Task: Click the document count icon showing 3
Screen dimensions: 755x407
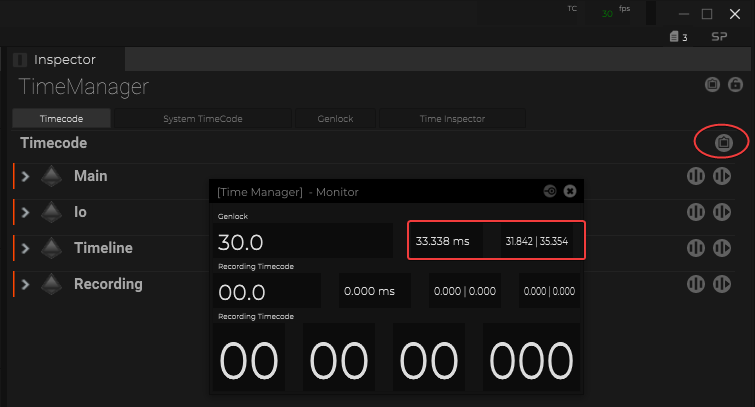Action: pyautogui.click(x=678, y=37)
